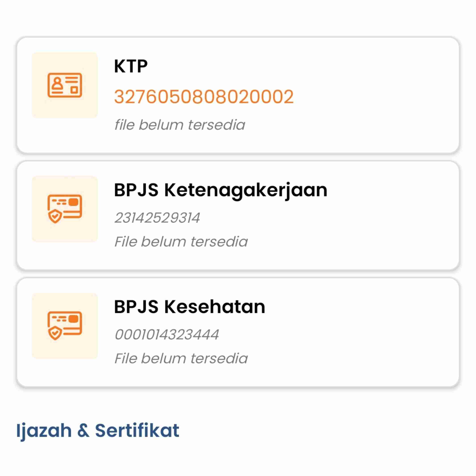The image size is (476, 476).
Task: Tap the KTP ID card icon
Action: click(x=65, y=85)
